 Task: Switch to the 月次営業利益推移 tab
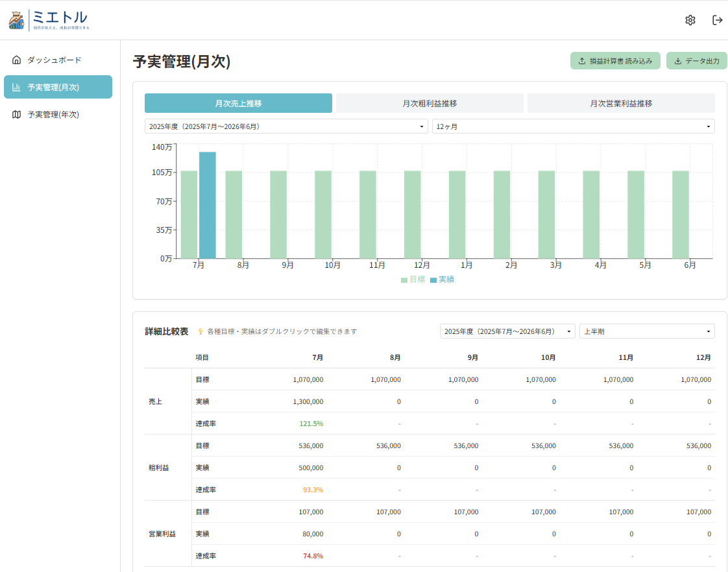click(621, 103)
